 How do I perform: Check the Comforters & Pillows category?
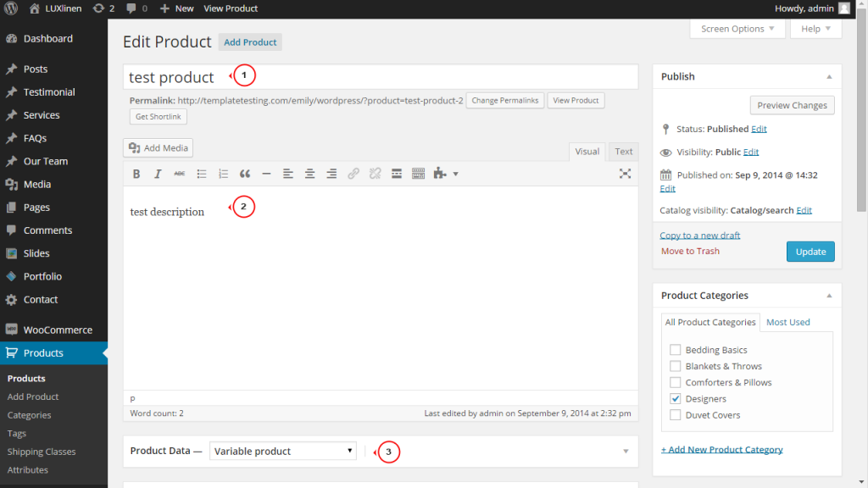coord(675,382)
